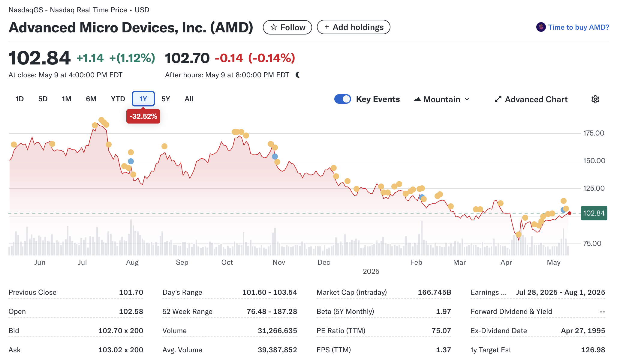Select the All time range
The image size is (617, 364).
point(189,99)
